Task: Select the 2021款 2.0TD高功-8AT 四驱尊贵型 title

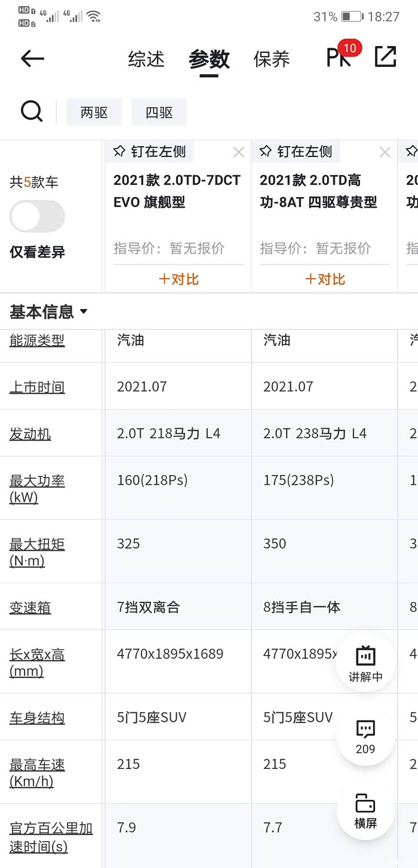Action: point(319,191)
